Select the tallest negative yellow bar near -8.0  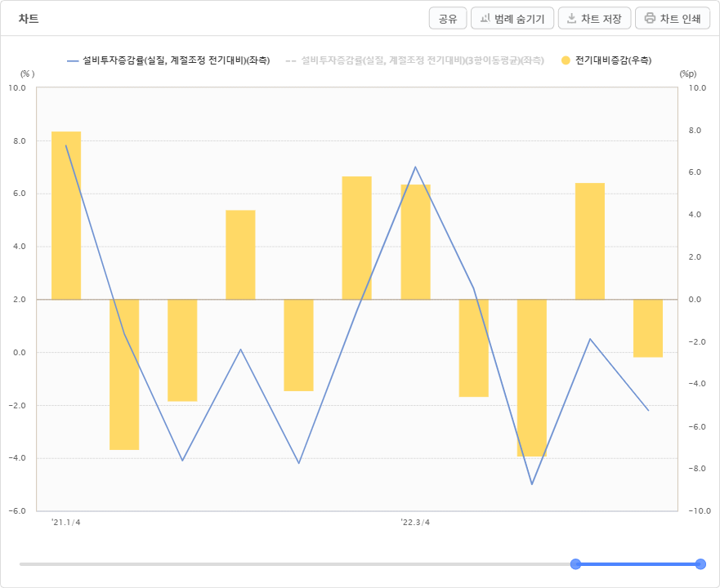coord(532,378)
